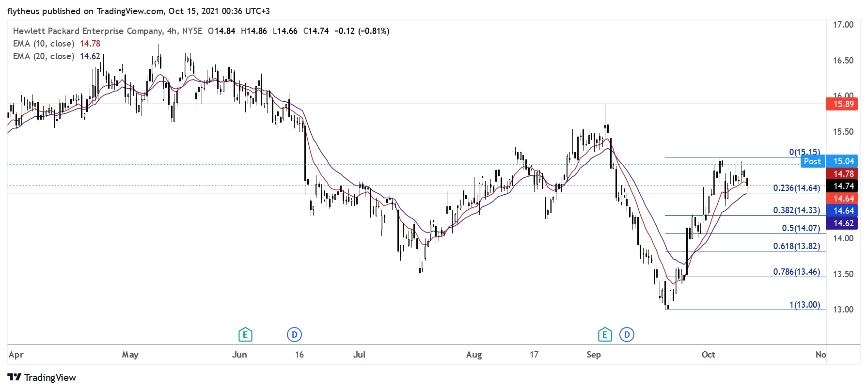The image size is (868, 390).
Task: Click the EMA (10, close) indicator legend
Action: click(44, 44)
